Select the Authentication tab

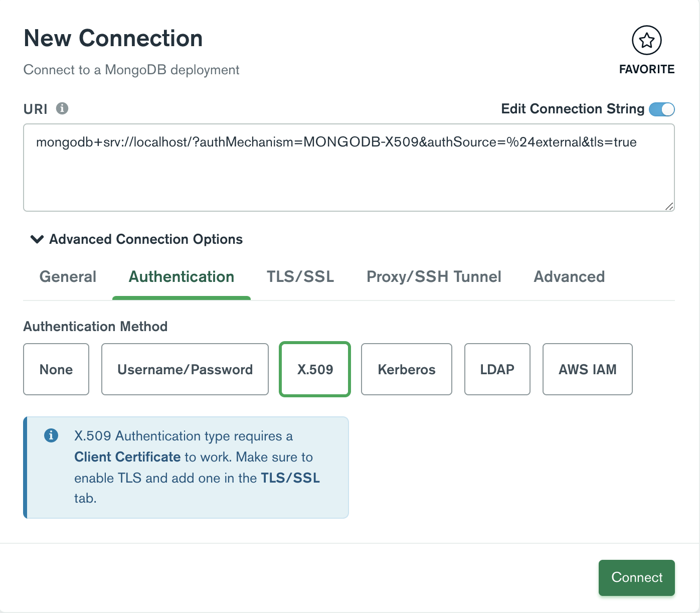pyautogui.click(x=182, y=277)
